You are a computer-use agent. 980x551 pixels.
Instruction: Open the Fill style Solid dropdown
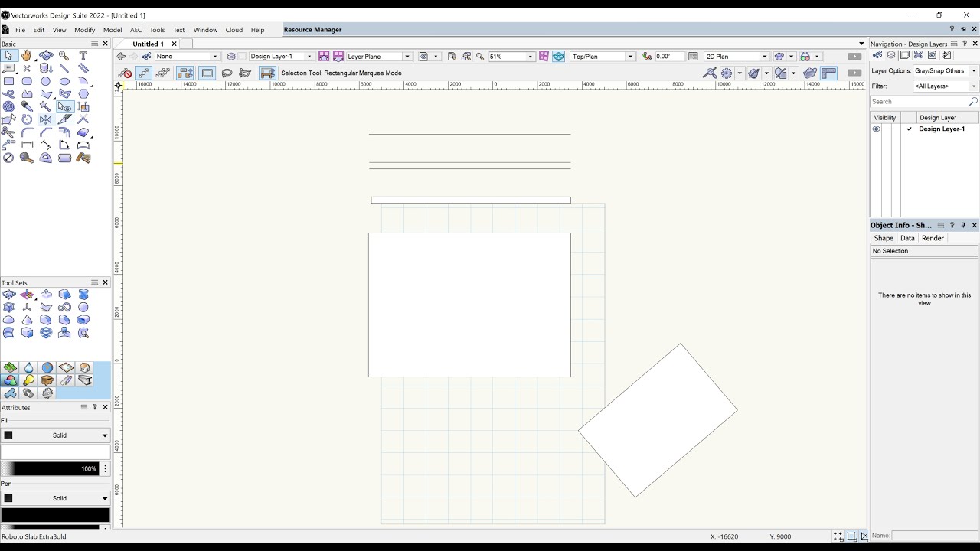[56, 435]
